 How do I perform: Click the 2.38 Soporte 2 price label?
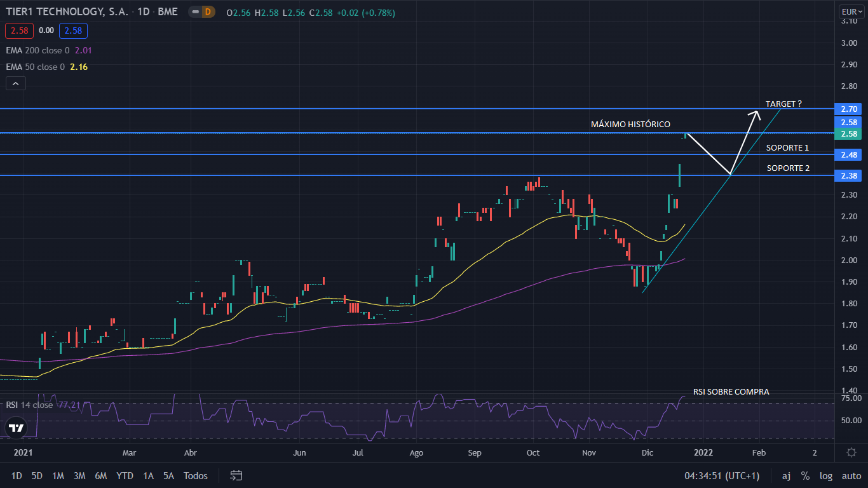850,176
